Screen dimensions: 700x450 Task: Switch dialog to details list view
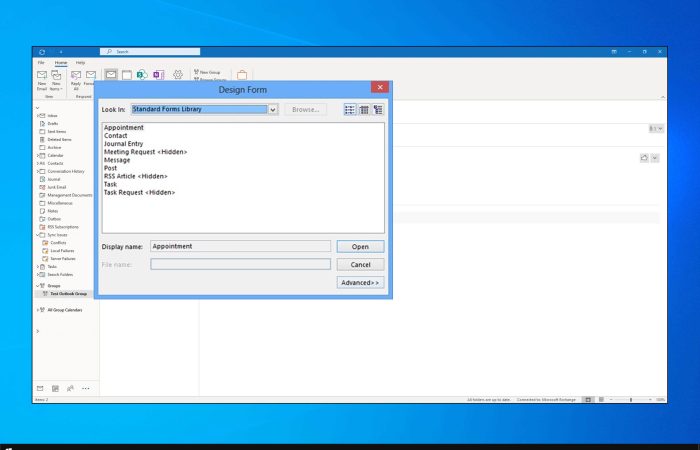(x=364, y=109)
